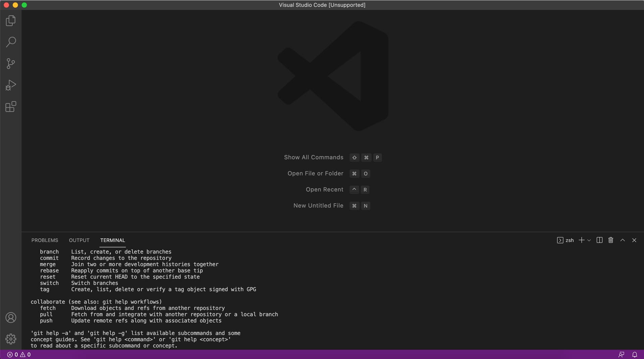Click the Show All Commands shortcut entry
Image resolution: width=644 pixels, height=359 pixels.
tap(313, 157)
